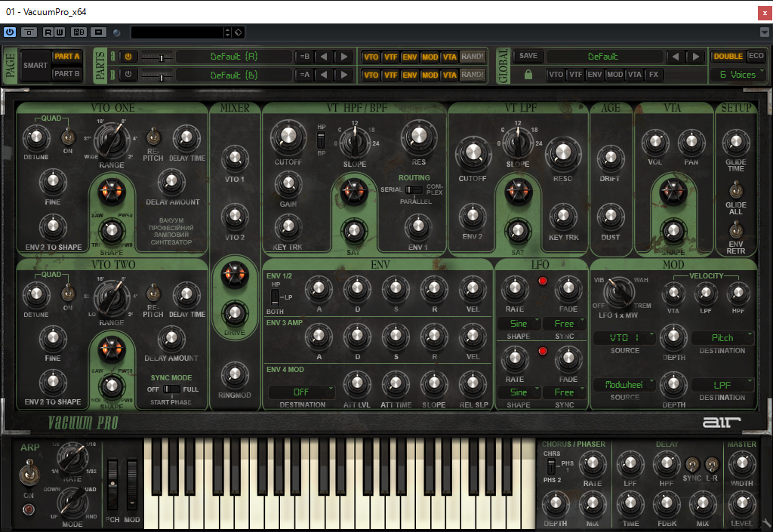773x532 pixels.
Task: Open the 6 Voices dropdown
Action: 738,75
